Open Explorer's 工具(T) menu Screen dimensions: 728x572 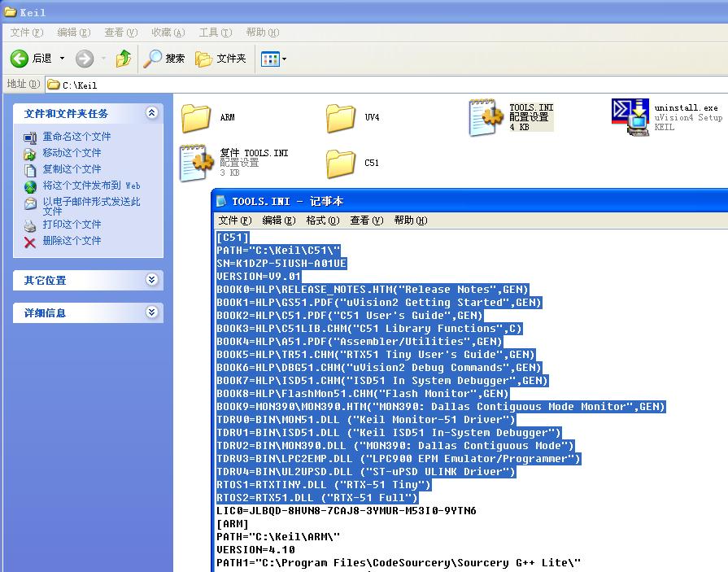(216, 32)
